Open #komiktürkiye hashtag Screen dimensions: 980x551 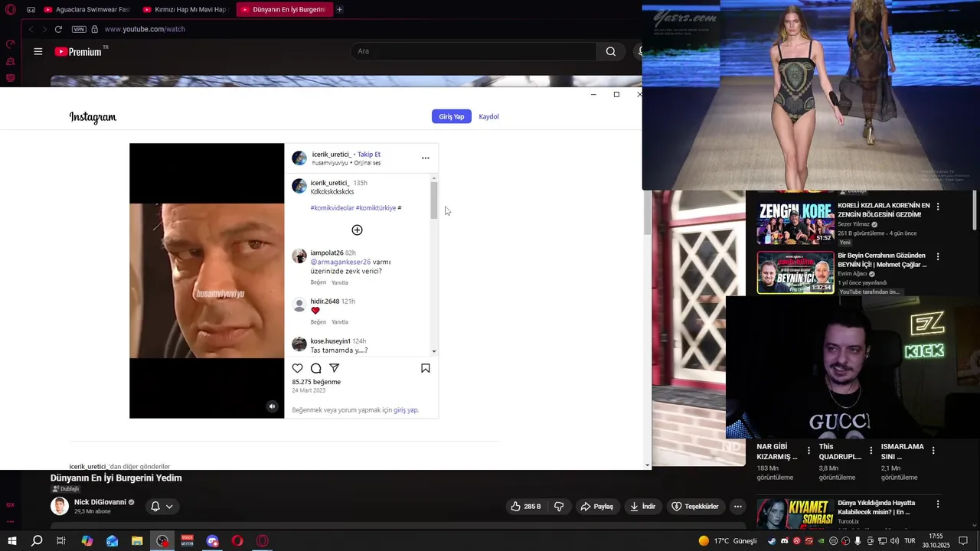coord(376,208)
